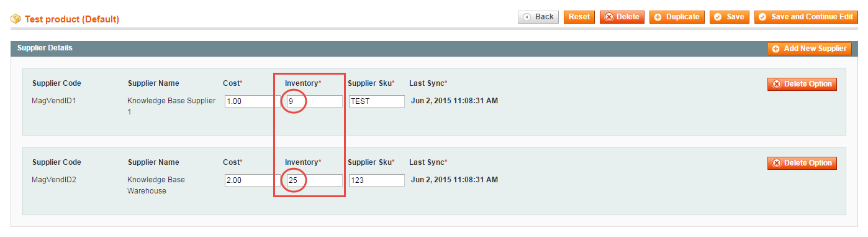868x237 pixels.
Task: Select the Supplier Sku field with TEST
Action: [377, 101]
